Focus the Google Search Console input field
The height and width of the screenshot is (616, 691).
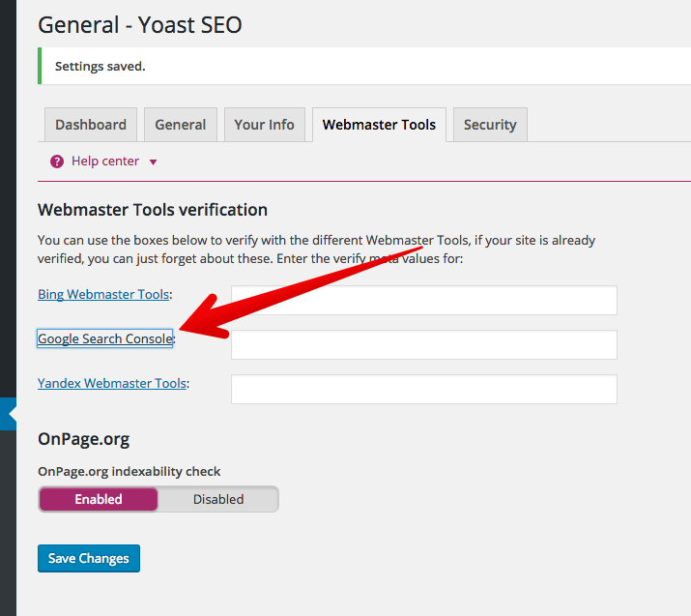pos(424,345)
